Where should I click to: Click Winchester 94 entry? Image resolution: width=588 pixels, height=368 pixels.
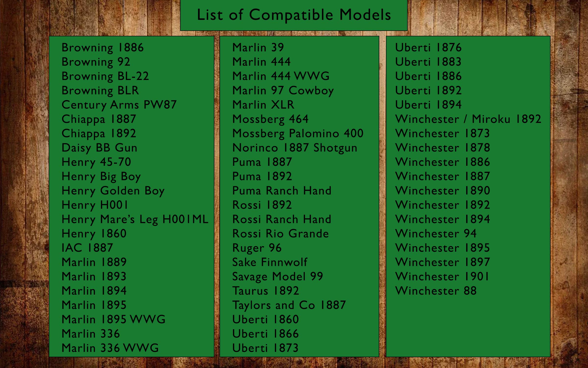(436, 234)
